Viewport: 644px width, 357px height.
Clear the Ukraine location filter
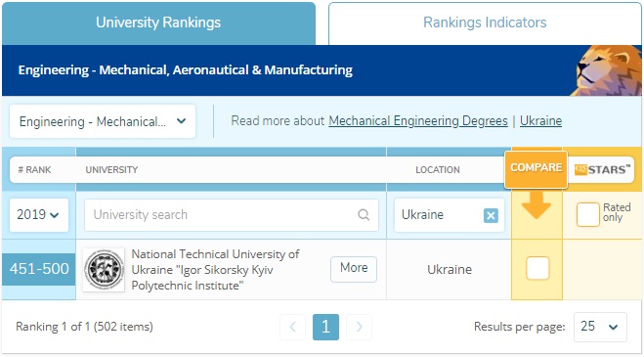pyautogui.click(x=491, y=215)
